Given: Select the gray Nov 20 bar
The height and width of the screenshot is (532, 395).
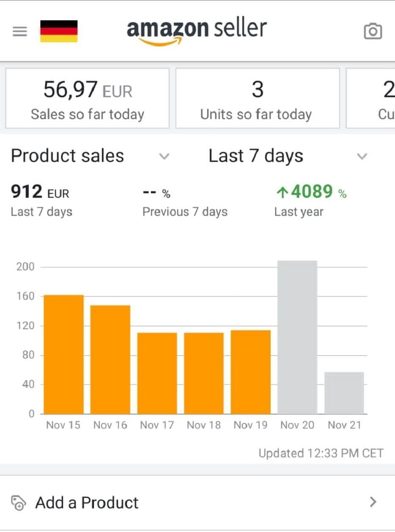Looking at the screenshot, I should coord(297,337).
